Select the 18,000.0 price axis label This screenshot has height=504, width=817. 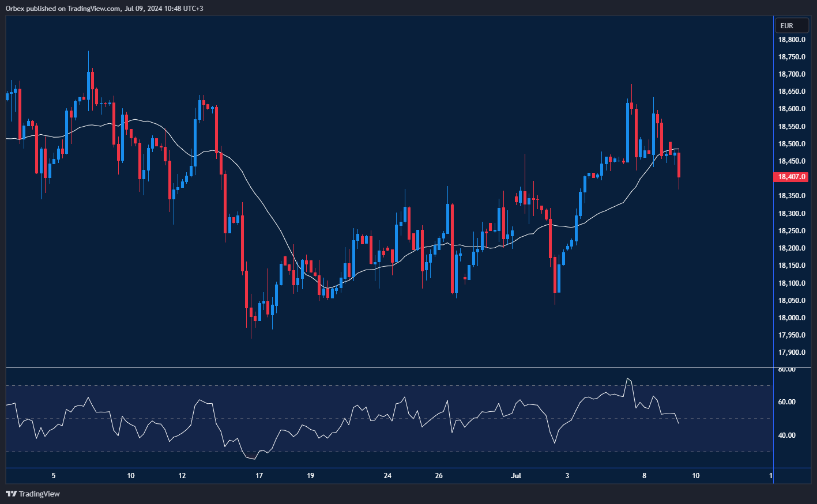pyautogui.click(x=791, y=318)
